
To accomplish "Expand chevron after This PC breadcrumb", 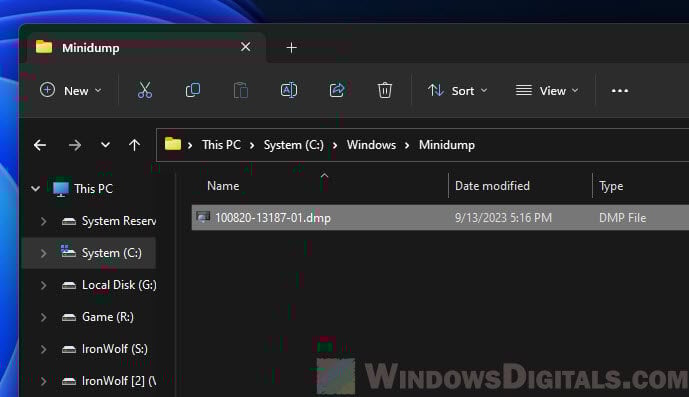I will pyautogui.click(x=252, y=146).
